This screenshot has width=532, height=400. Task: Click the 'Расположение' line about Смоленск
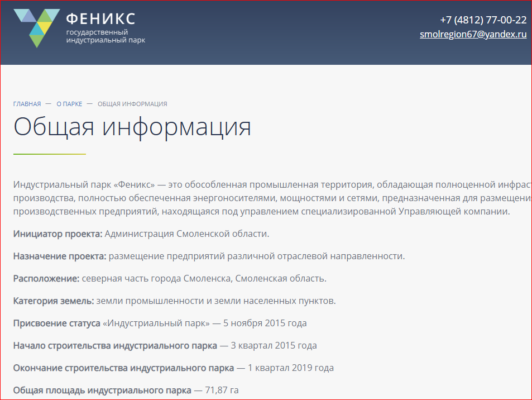(170, 278)
